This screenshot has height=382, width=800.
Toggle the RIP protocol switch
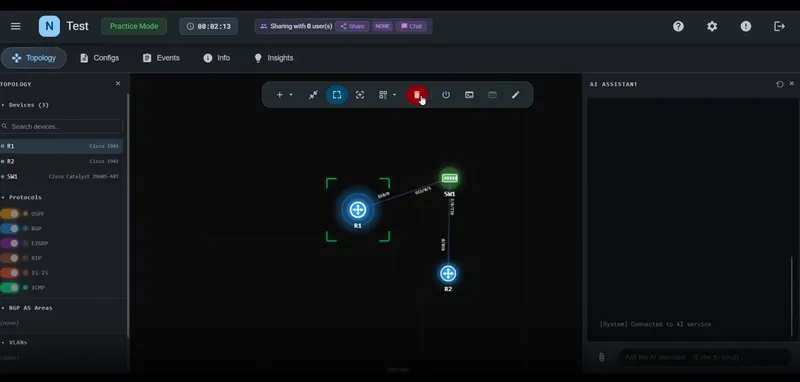(x=10, y=258)
